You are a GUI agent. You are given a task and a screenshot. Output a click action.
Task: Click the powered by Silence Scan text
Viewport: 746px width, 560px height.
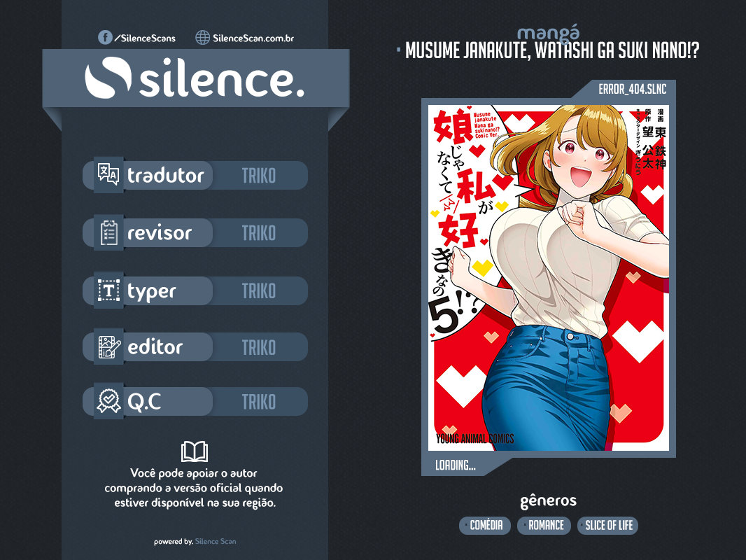point(195,542)
